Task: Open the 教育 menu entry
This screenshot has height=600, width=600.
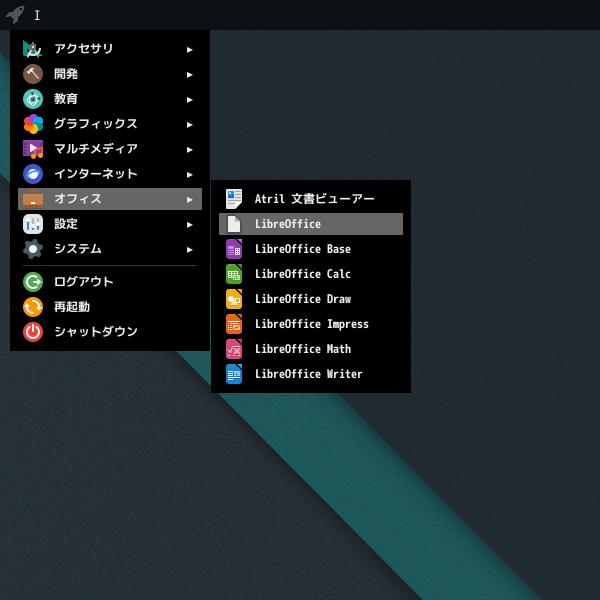Action: (110, 99)
